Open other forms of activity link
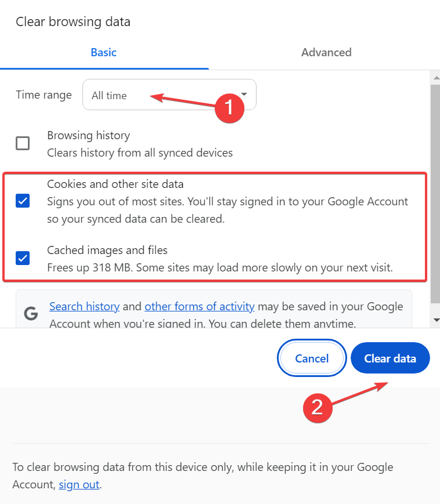 click(x=200, y=306)
